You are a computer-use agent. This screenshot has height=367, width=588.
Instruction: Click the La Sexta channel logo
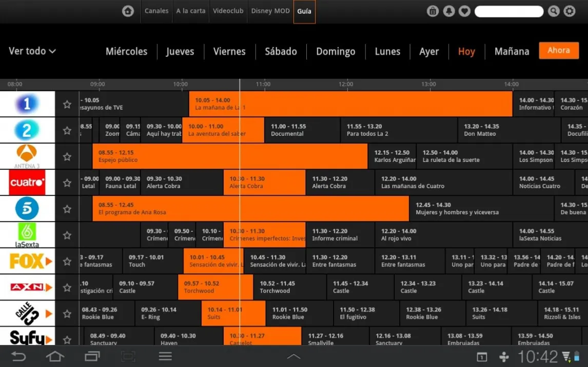(27, 235)
